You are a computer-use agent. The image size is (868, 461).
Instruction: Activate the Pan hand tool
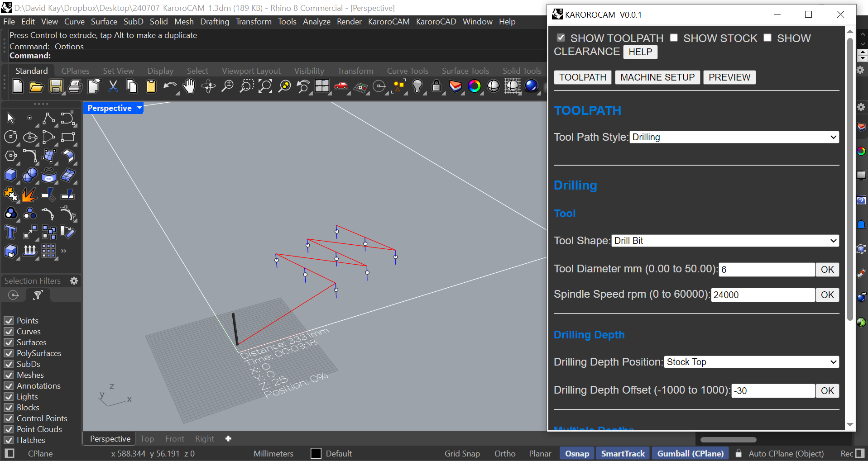[x=189, y=86]
